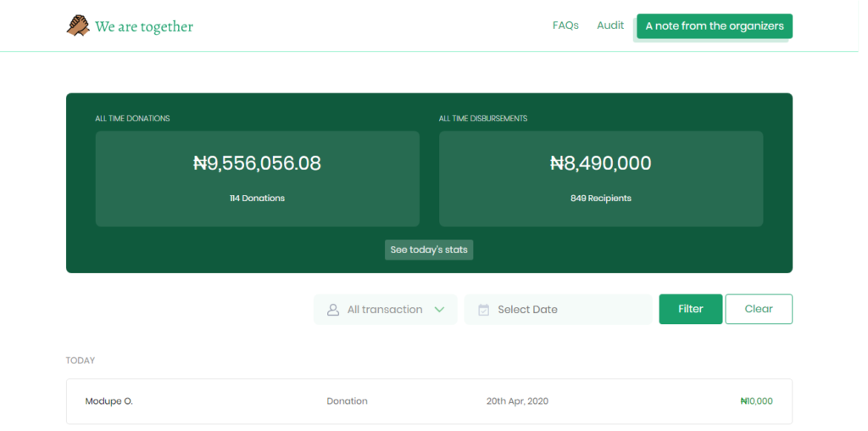The width and height of the screenshot is (868, 431).
Task: Click the ₦8,490,000 all time disbursements total
Action: point(601,164)
